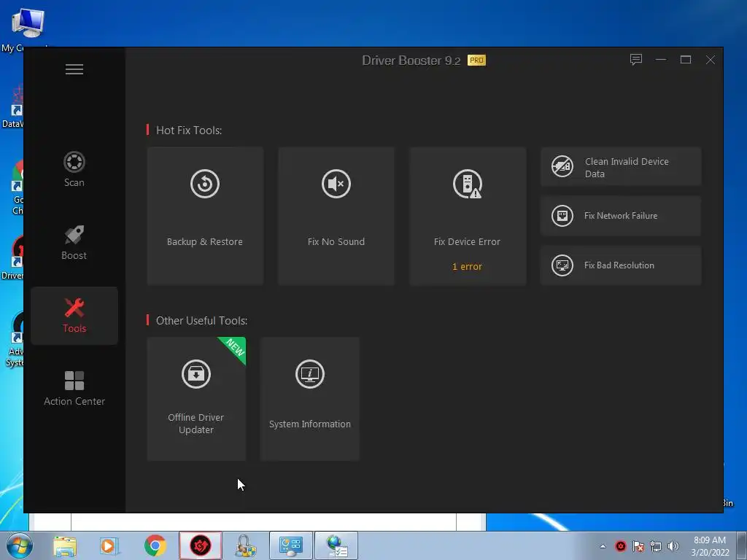747x560 pixels.
Task: Select the Tools sidebar tab
Action: coord(74,315)
